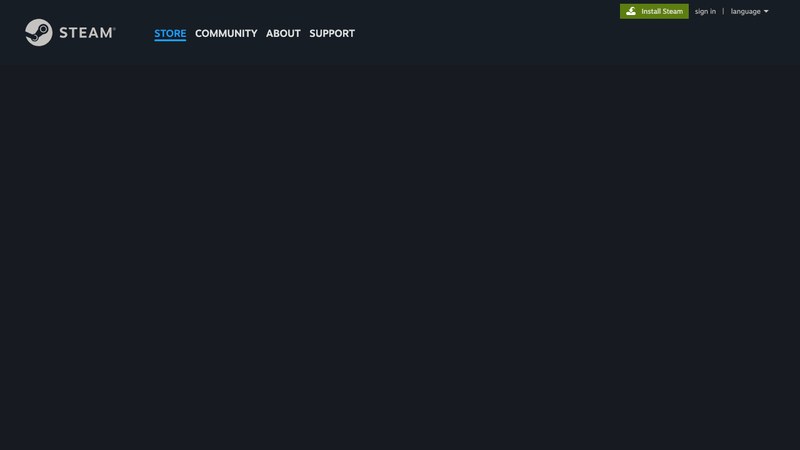Go to the COMMUNITY section
800x450 pixels.
pos(226,34)
